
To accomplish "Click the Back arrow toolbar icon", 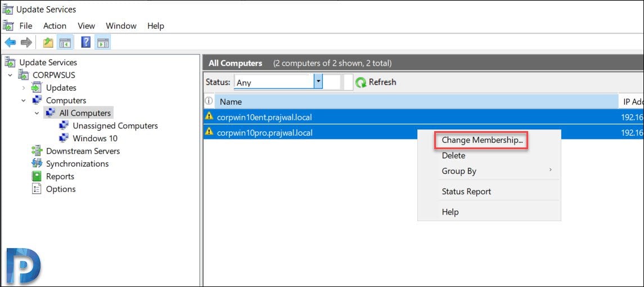I will (x=10, y=42).
